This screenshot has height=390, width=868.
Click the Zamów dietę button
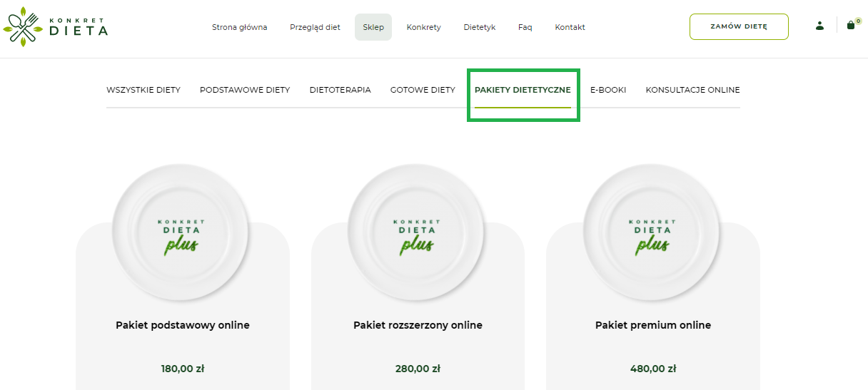point(739,26)
